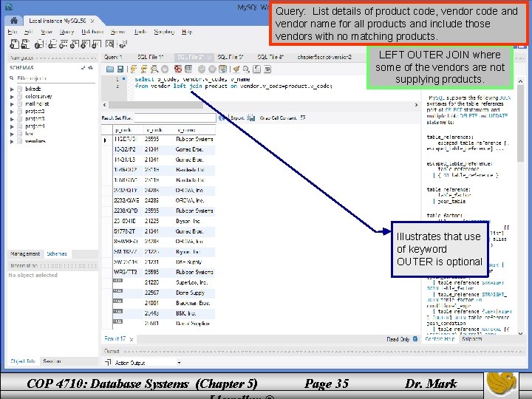Toggle auto-commit mode
Viewport: 532px width, 399px height.
pyautogui.click(x=222, y=69)
